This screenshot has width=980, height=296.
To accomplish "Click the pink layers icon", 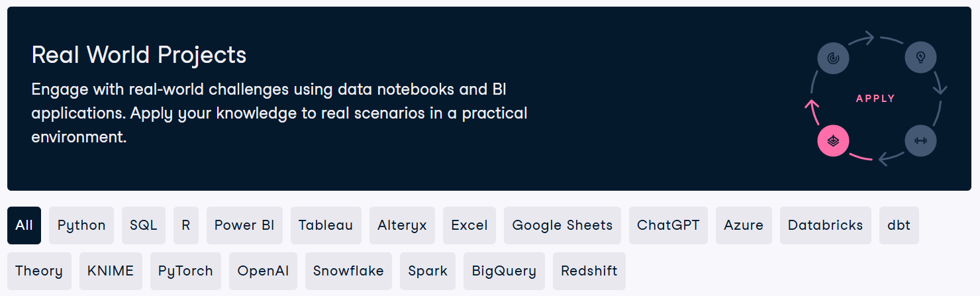I will (x=833, y=141).
